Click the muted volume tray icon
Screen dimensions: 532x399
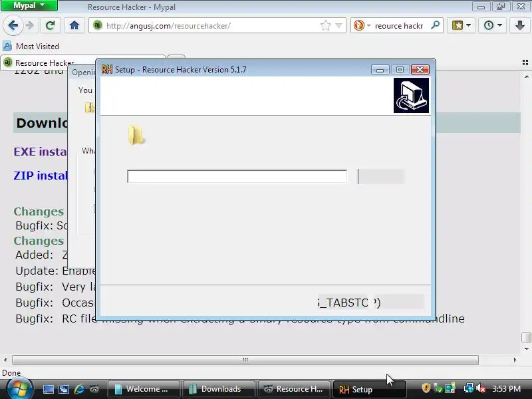coord(480,388)
